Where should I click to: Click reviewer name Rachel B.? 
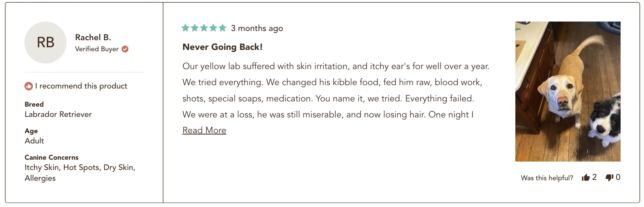click(x=93, y=37)
